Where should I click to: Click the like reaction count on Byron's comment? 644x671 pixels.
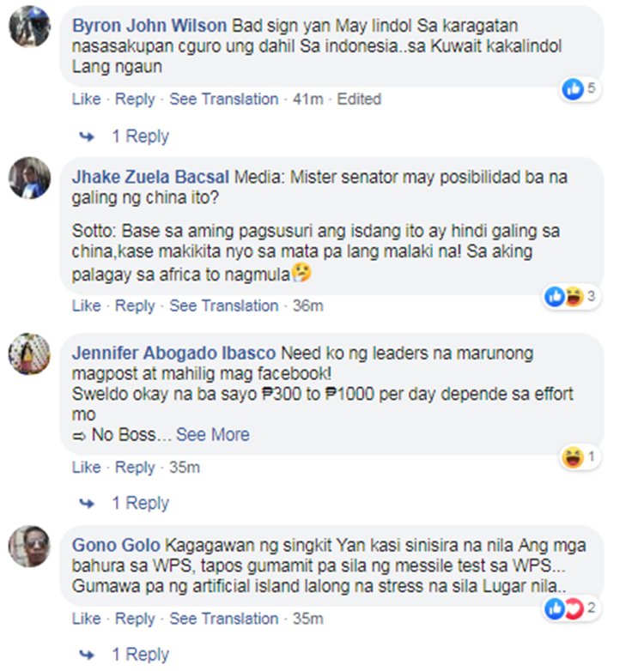click(x=580, y=89)
